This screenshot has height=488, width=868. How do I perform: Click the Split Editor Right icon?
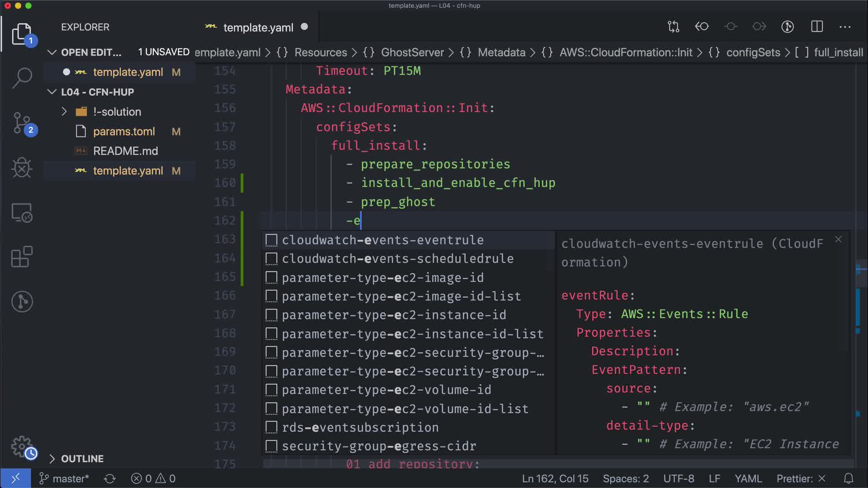click(x=817, y=27)
